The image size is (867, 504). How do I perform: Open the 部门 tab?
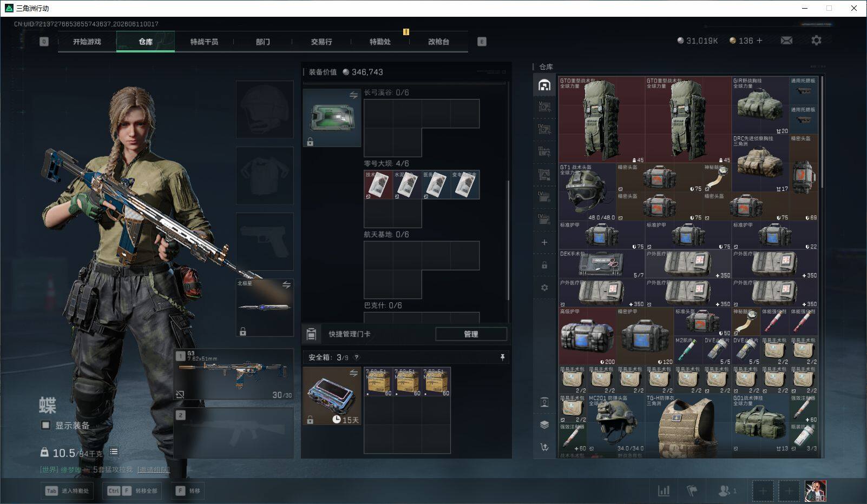(262, 42)
